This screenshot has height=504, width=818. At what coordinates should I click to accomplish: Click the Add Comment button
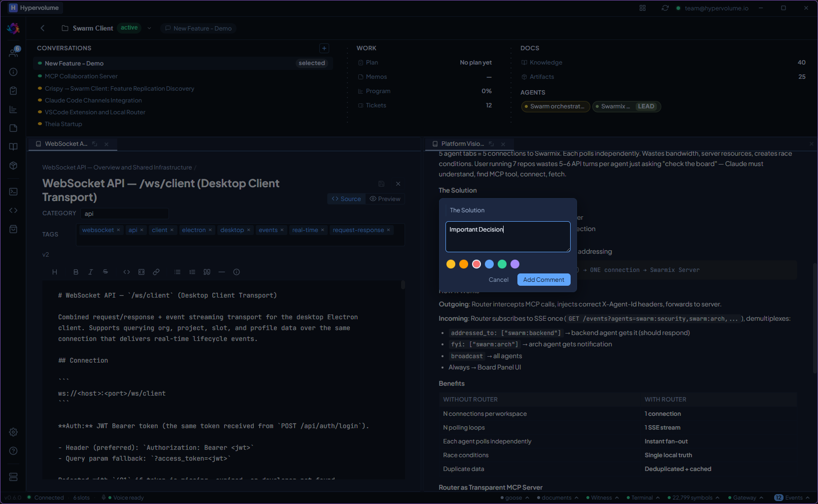click(544, 280)
